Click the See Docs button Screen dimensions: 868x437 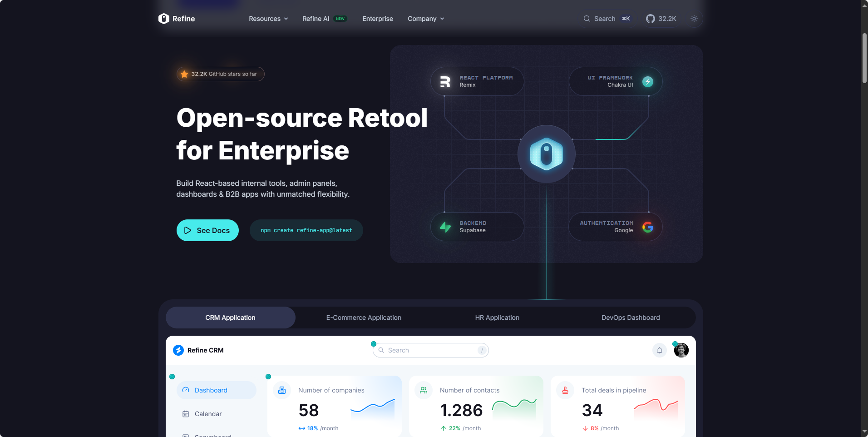coord(207,230)
